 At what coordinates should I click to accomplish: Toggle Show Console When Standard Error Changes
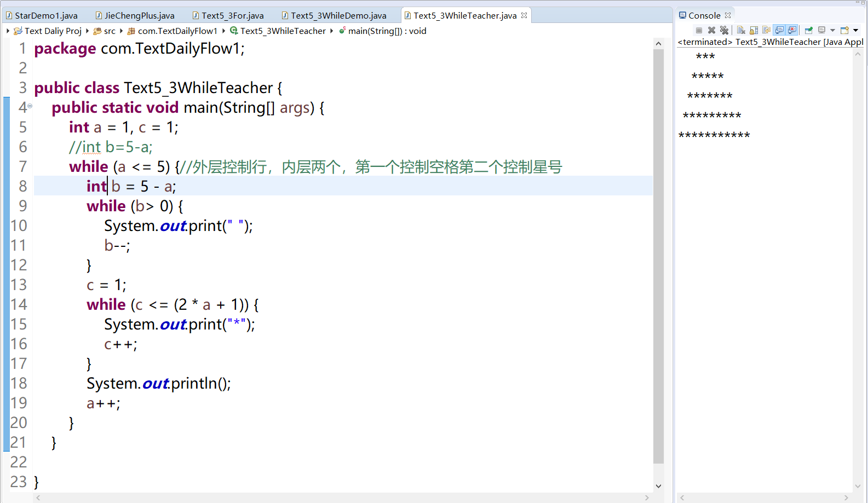[792, 30]
